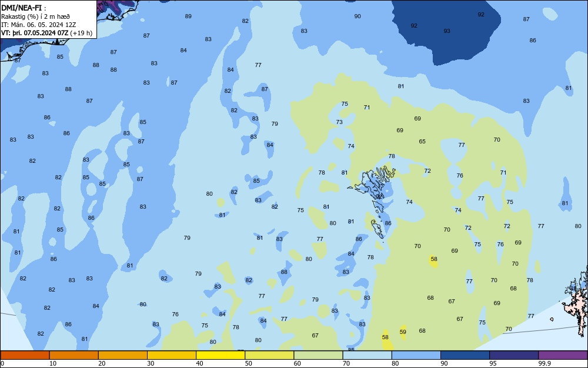Click the purple legend swatch above 99.9
The image size is (588, 368).
point(563,355)
